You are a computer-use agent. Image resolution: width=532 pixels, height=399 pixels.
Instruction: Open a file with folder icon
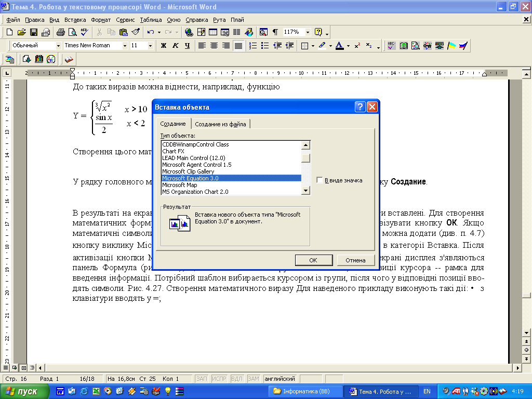[21, 32]
